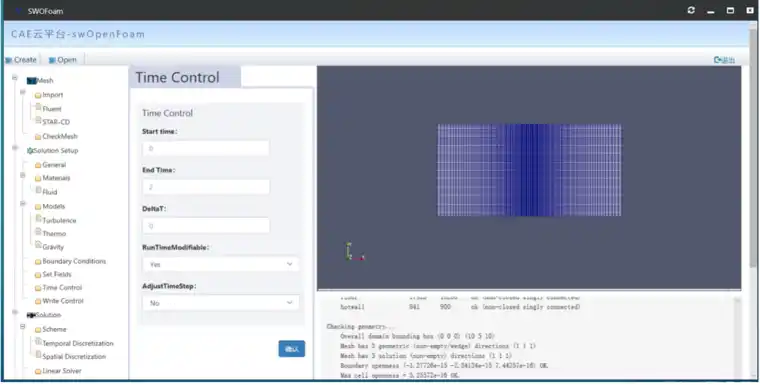Select Scheme in the tree
The height and width of the screenshot is (385, 760).
54,330
